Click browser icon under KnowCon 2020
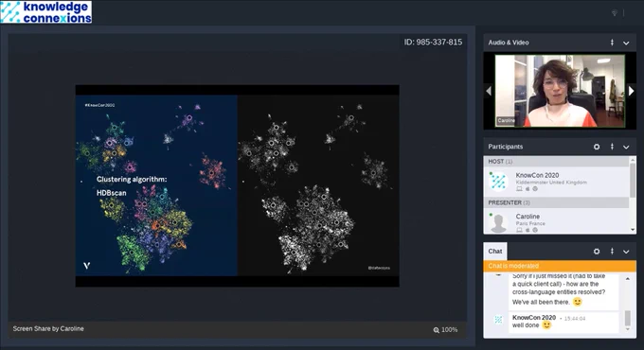Viewport: 644px width, 350px height. [535, 189]
